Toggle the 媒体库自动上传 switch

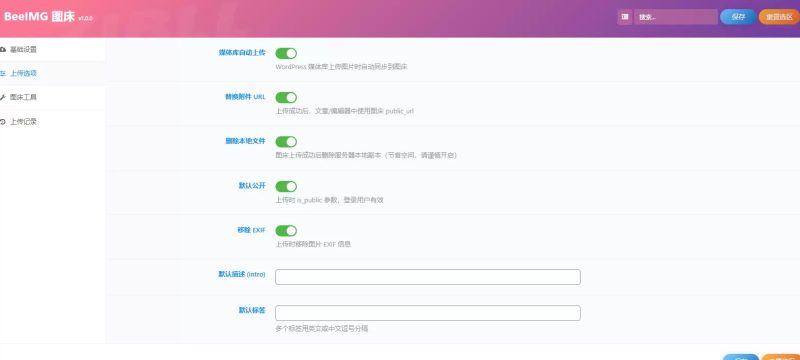286,54
